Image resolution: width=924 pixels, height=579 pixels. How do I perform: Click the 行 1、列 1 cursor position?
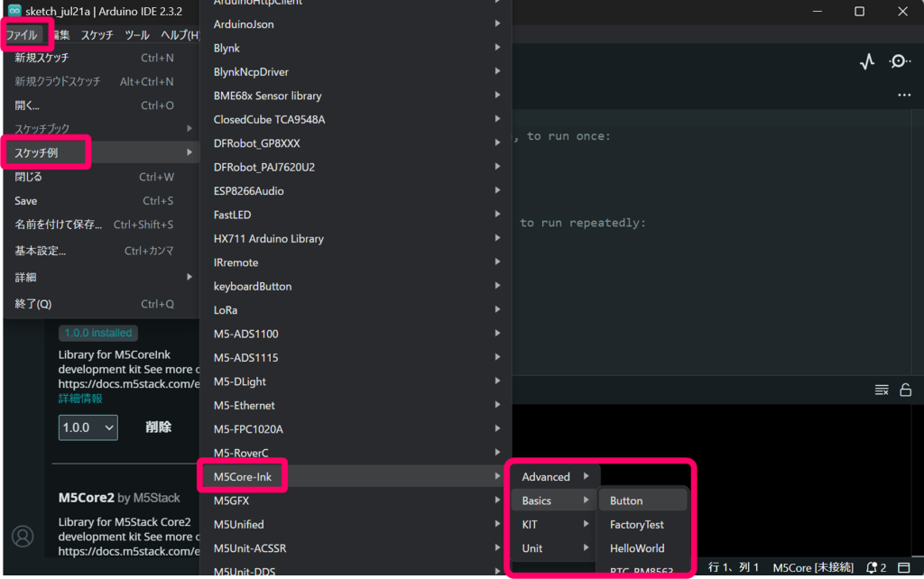click(733, 567)
